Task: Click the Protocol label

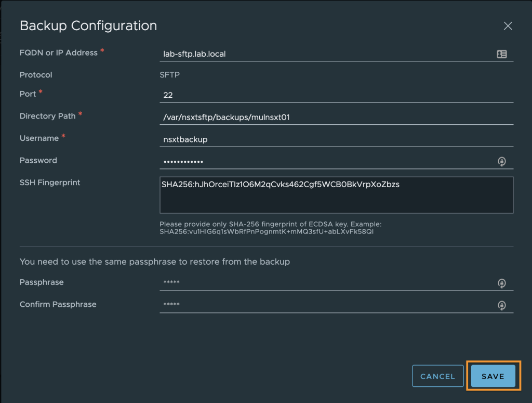Action: point(36,75)
